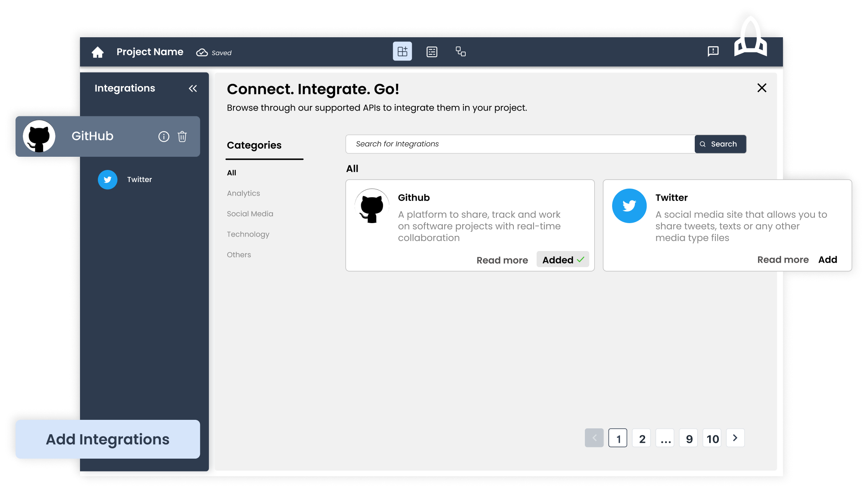Show GitHub integration info icon
This screenshot has width=868, height=492.
164,137
